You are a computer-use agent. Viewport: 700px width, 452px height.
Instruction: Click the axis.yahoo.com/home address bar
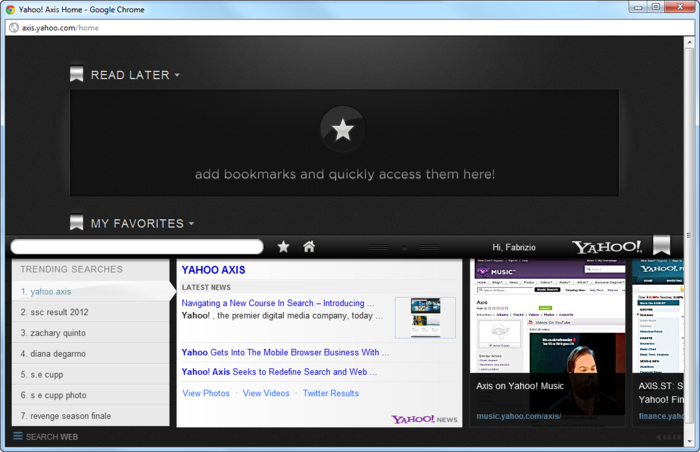(350, 28)
